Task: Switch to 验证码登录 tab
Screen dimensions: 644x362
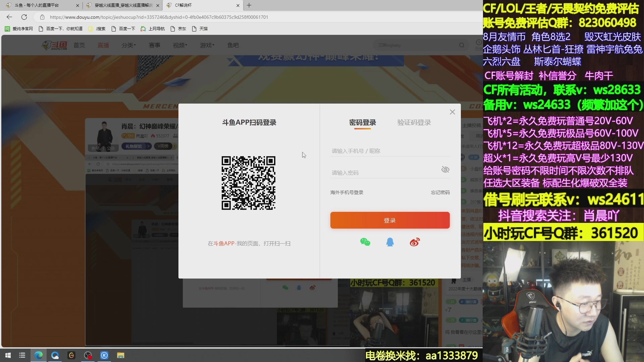Action: [x=414, y=123]
